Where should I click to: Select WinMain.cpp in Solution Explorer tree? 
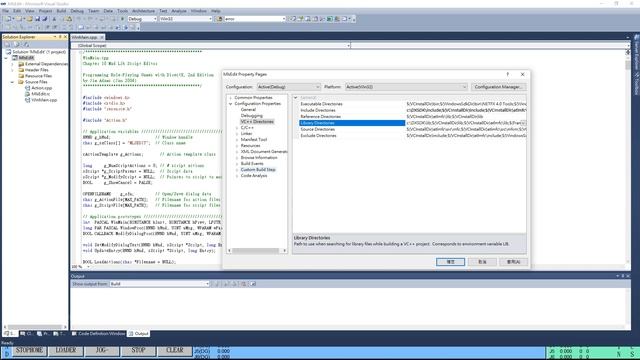[44, 100]
